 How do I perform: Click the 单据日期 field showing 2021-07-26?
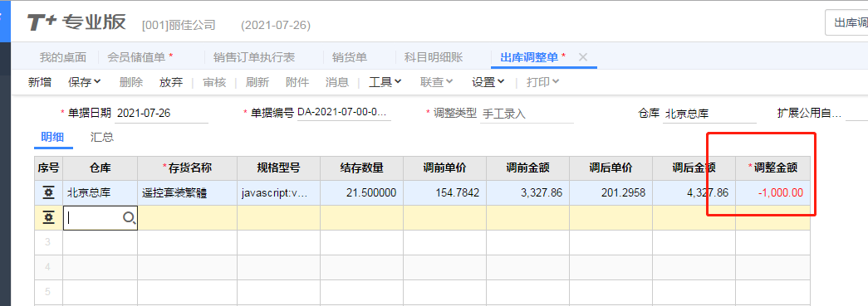pos(162,114)
